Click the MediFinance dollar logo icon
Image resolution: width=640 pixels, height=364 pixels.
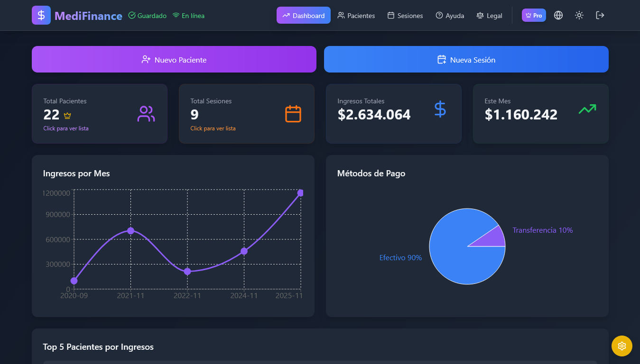41,15
